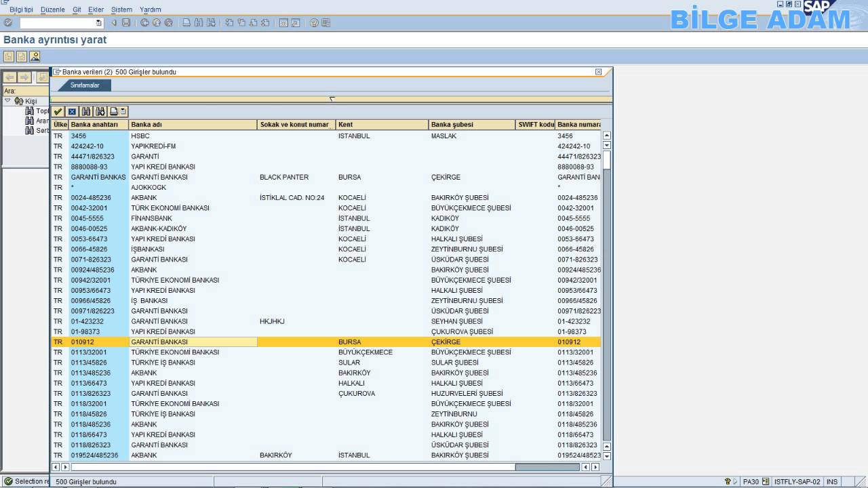The width and height of the screenshot is (868, 488).
Task: Click the Find binoculars icon in standard toolbar
Action: [199, 23]
